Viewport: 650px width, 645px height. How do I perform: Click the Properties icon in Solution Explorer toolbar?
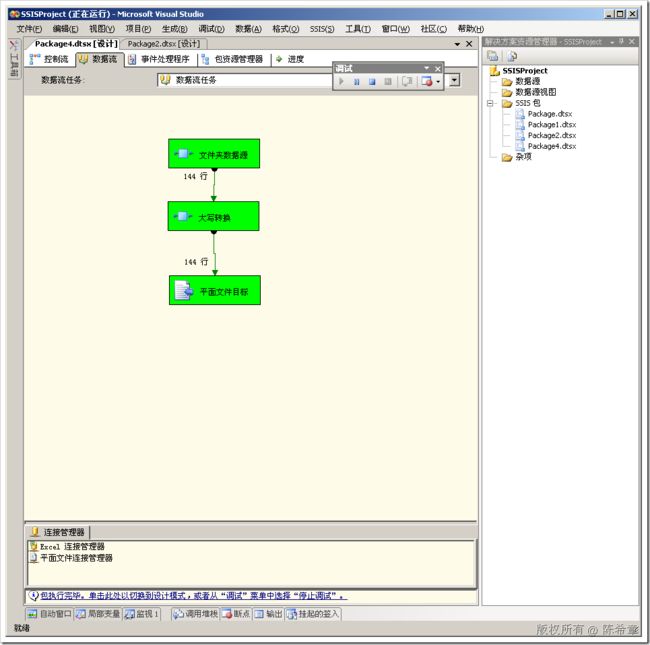[492, 56]
